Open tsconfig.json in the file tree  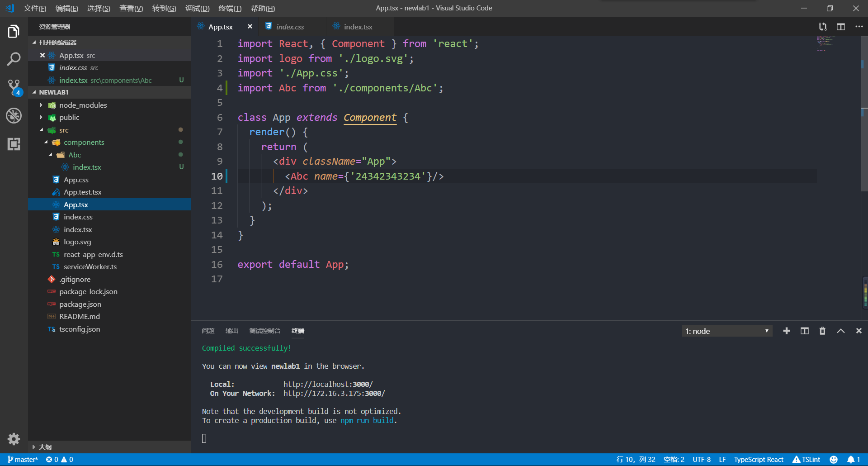(x=109, y=329)
